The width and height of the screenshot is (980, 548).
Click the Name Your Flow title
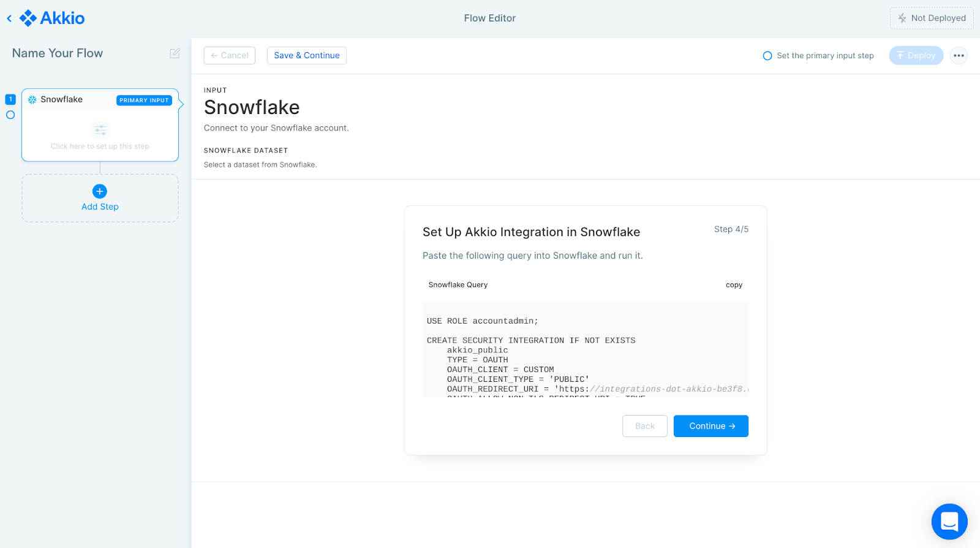coord(58,53)
